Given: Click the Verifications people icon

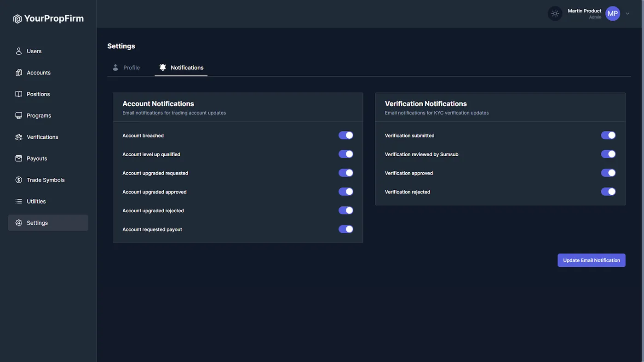Looking at the screenshot, I should pos(19,137).
